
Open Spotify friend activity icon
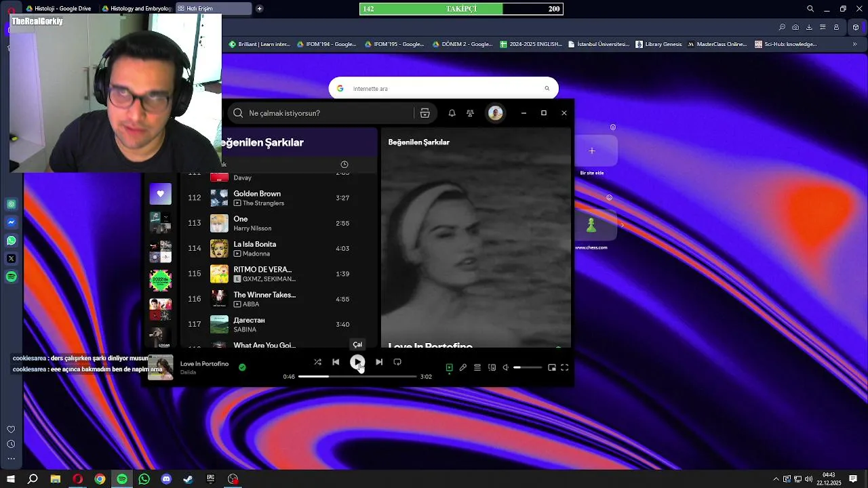pyautogui.click(x=470, y=113)
